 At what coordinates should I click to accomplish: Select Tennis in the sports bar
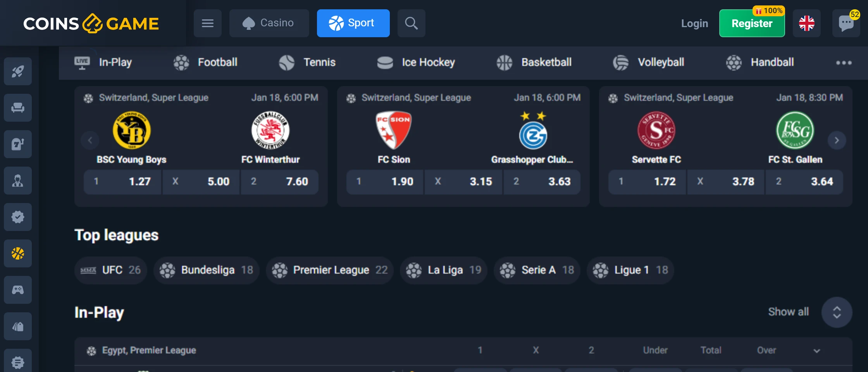[308, 62]
